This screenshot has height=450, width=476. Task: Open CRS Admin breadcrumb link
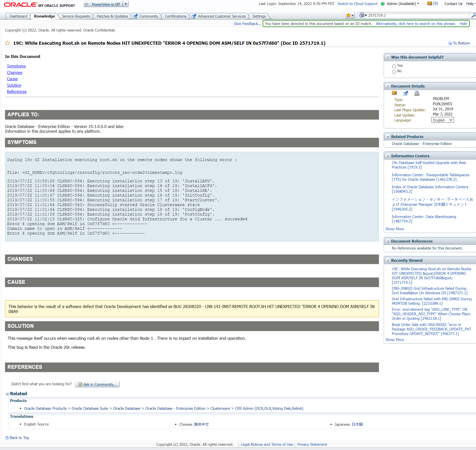tap(269, 408)
